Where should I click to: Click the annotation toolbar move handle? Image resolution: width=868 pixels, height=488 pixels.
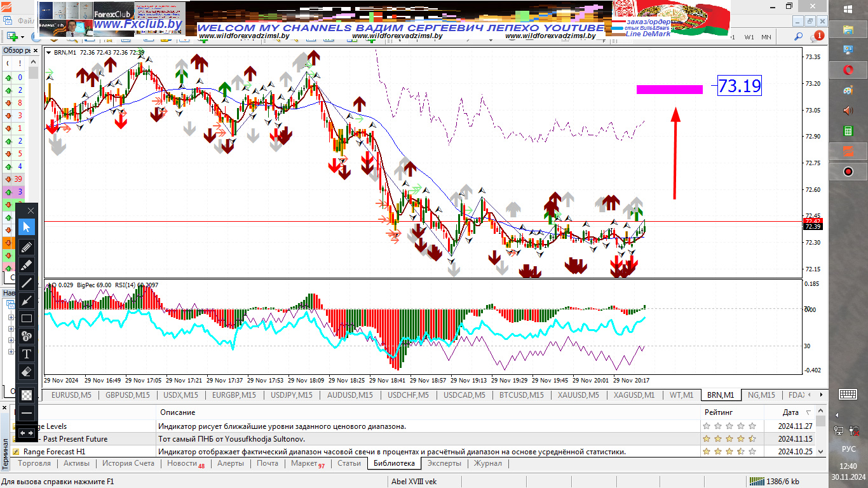pyautogui.click(x=27, y=433)
